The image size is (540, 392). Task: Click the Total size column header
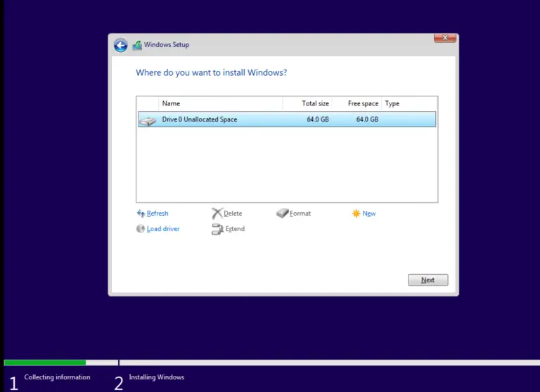307,103
